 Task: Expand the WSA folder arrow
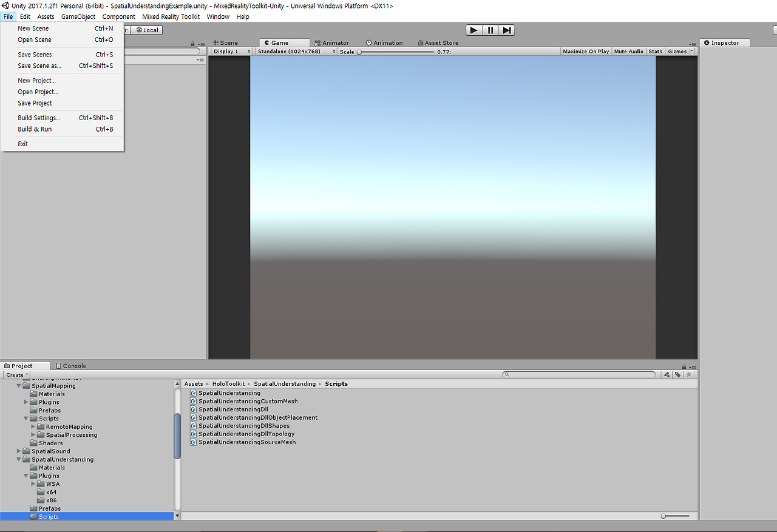[x=33, y=484]
